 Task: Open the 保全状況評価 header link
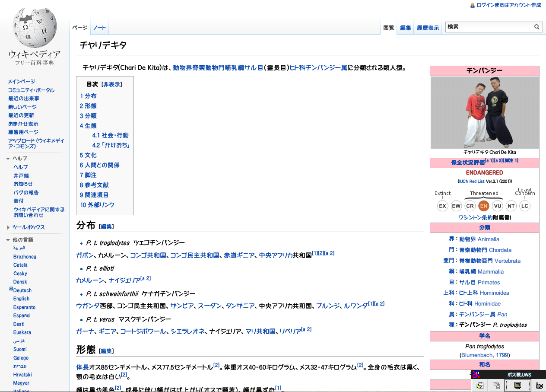(468, 163)
